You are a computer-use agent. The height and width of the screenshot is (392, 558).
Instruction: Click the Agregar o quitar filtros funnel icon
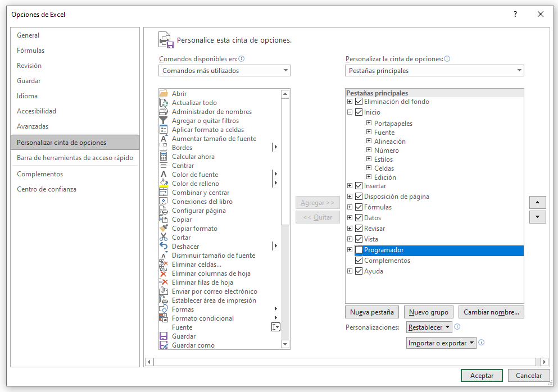(x=164, y=121)
